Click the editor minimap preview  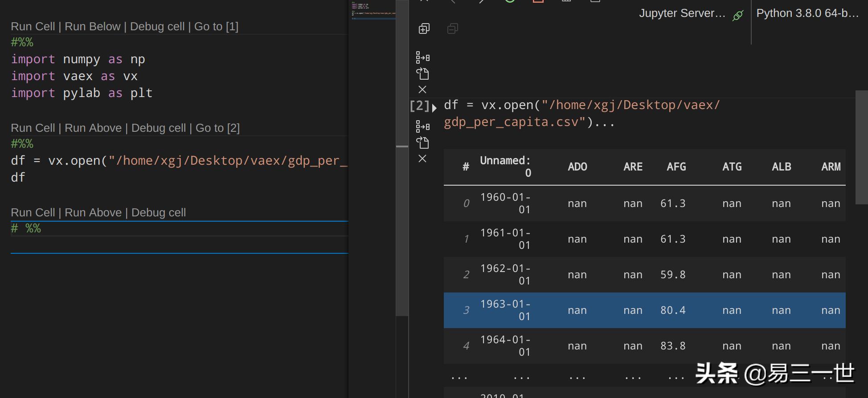tap(373, 11)
